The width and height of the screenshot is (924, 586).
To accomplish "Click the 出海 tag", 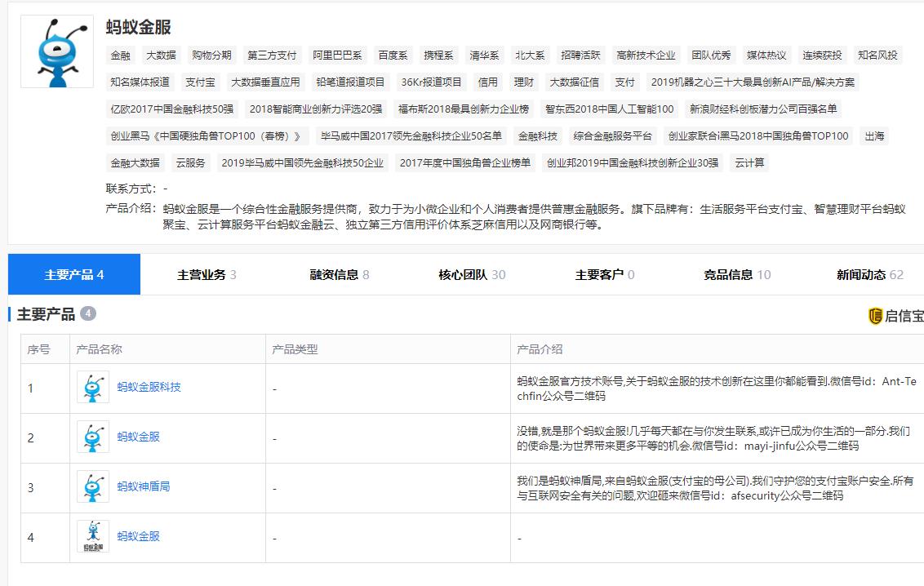I will (874, 136).
